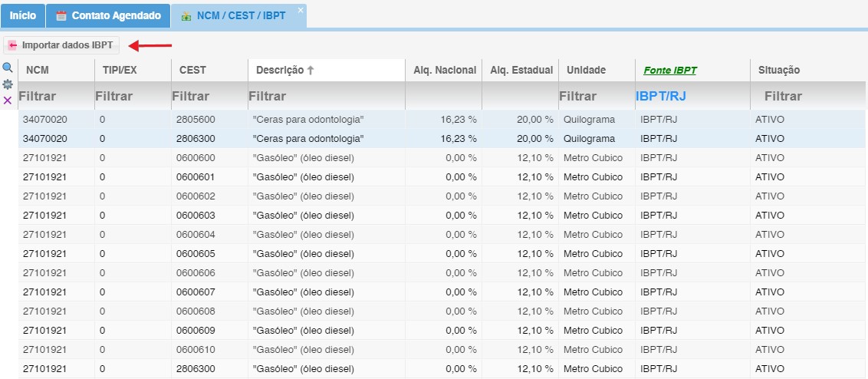Open the Contato Agendado tab
The image size is (868, 379).
(108, 15)
